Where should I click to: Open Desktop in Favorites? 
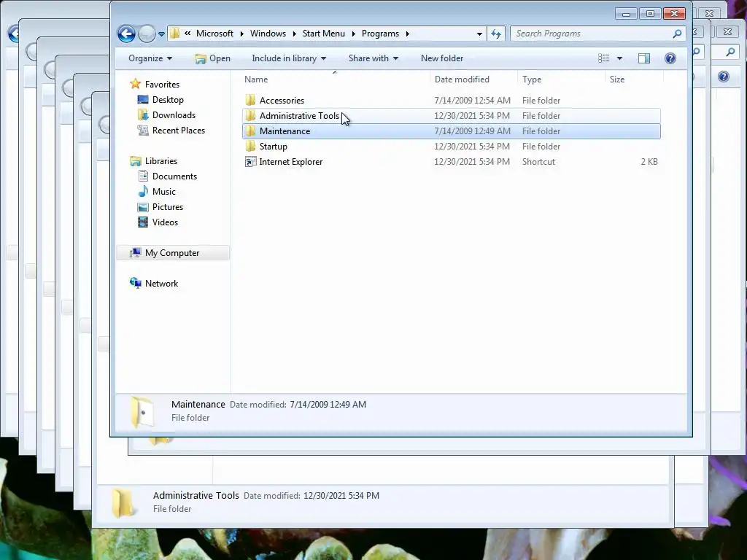168,99
